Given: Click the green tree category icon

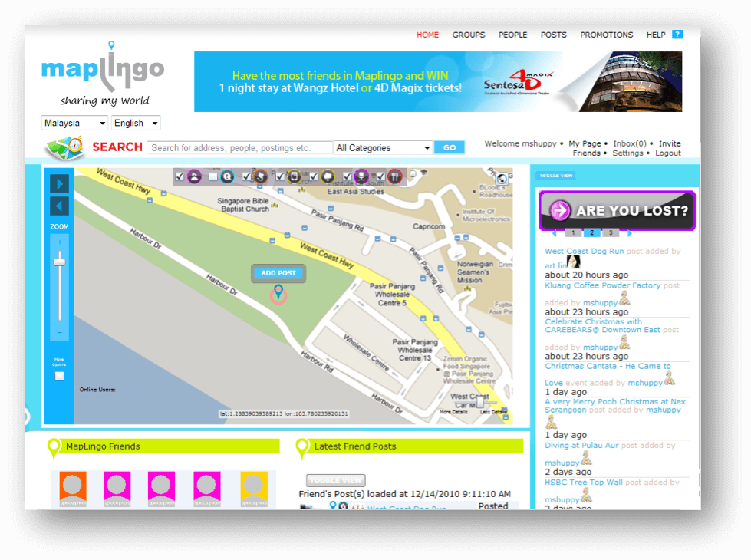Looking at the screenshot, I should 328,176.
